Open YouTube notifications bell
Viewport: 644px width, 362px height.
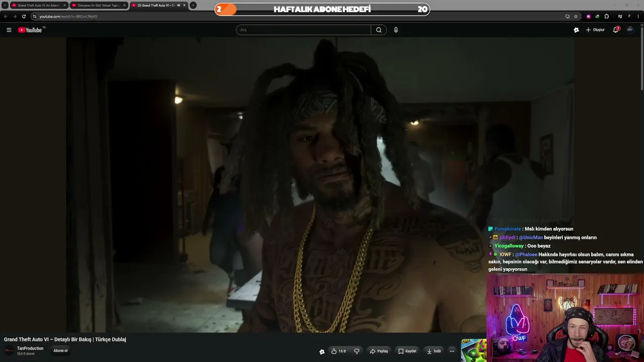point(616,30)
